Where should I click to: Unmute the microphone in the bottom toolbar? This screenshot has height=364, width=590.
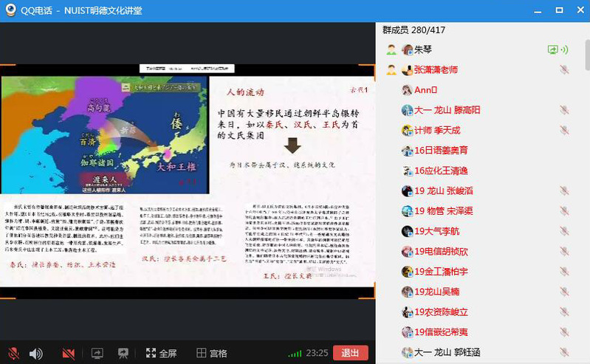click(x=13, y=353)
